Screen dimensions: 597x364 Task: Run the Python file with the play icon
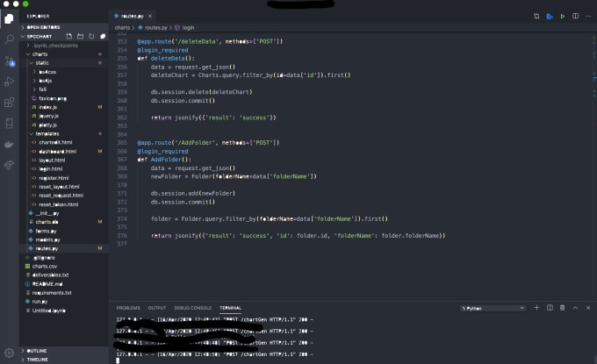tap(563, 17)
